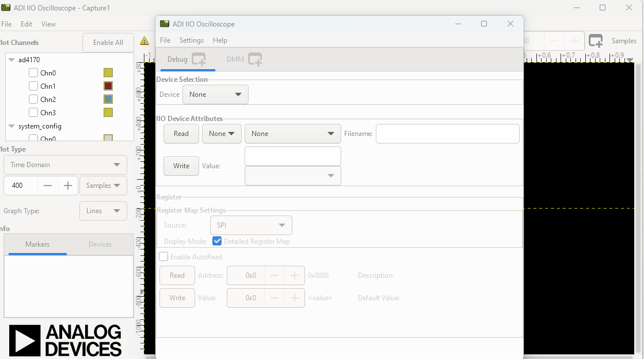Click the Analog Devices logo
Viewport: 644px width, 359px height.
(x=66, y=340)
